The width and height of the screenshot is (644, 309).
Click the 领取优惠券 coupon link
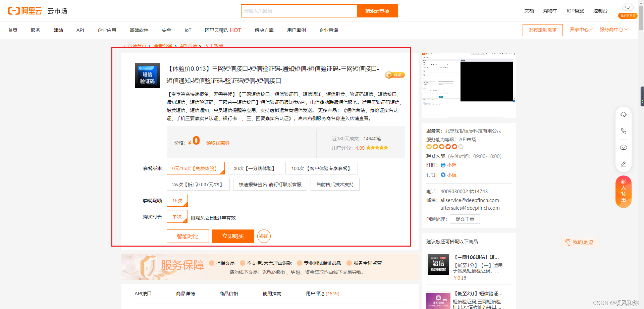217,143
